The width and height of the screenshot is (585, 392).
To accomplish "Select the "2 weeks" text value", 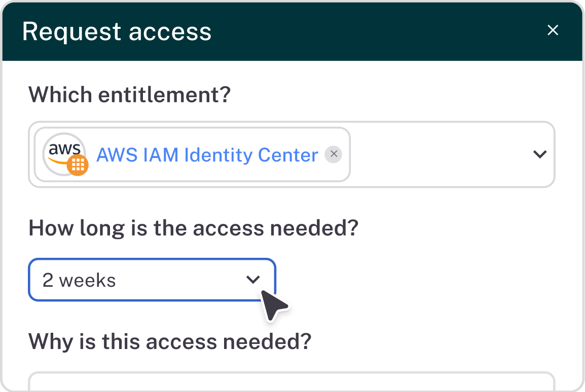I will [79, 280].
